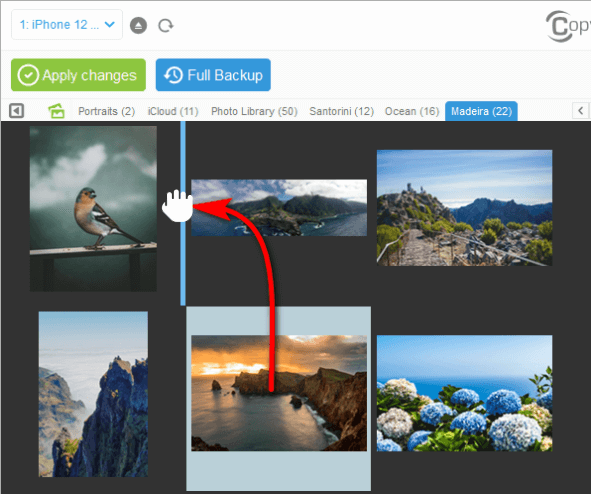Click the clock icon on Full Backup

tap(173, 75)
